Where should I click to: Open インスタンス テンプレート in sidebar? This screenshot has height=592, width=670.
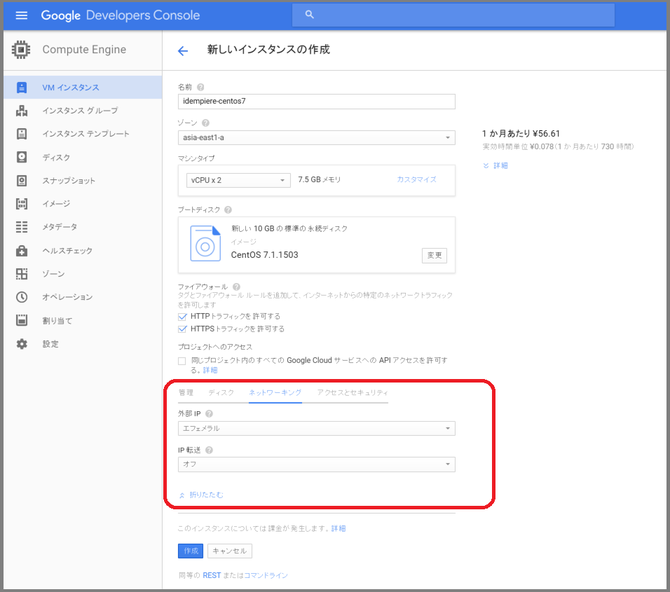point(83,134)
